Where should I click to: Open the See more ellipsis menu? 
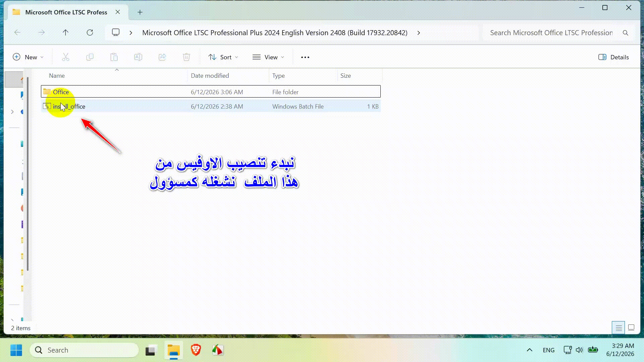point(305,57)
